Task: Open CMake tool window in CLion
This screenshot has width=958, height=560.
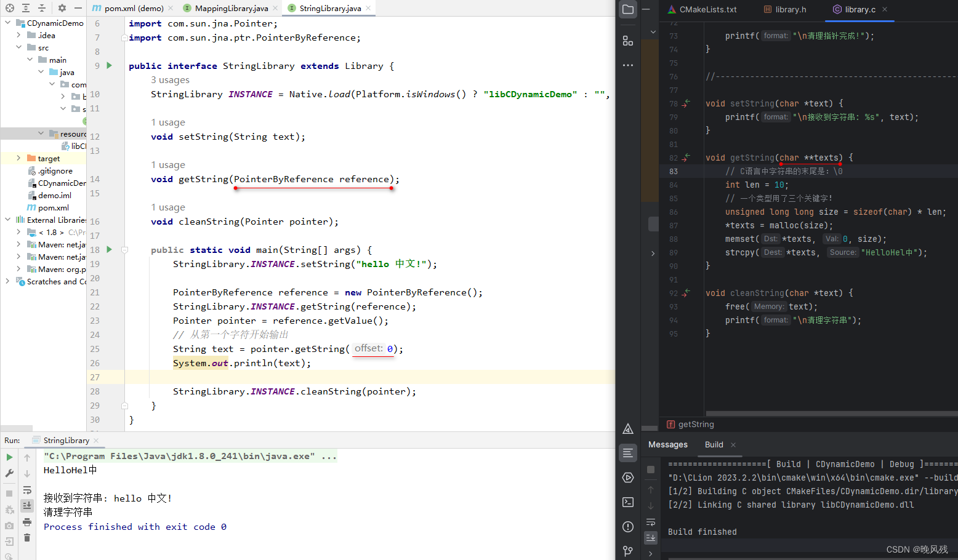Action: click(x=628, y=429)
